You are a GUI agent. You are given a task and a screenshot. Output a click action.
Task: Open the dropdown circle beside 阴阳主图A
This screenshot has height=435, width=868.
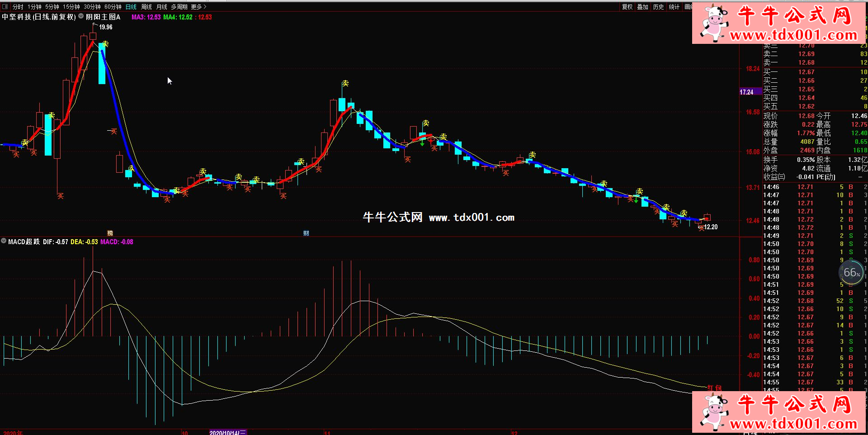[81, 16]
